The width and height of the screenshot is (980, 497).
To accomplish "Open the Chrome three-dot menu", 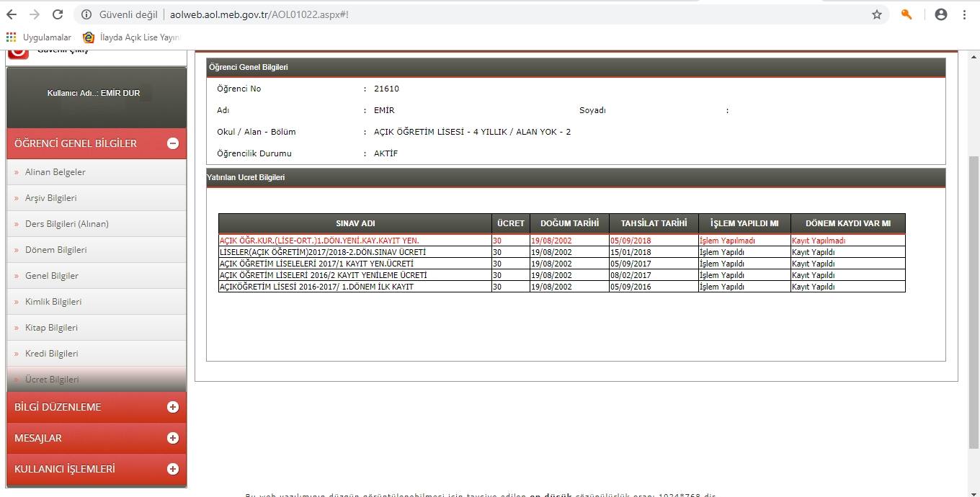I will 964,14.
